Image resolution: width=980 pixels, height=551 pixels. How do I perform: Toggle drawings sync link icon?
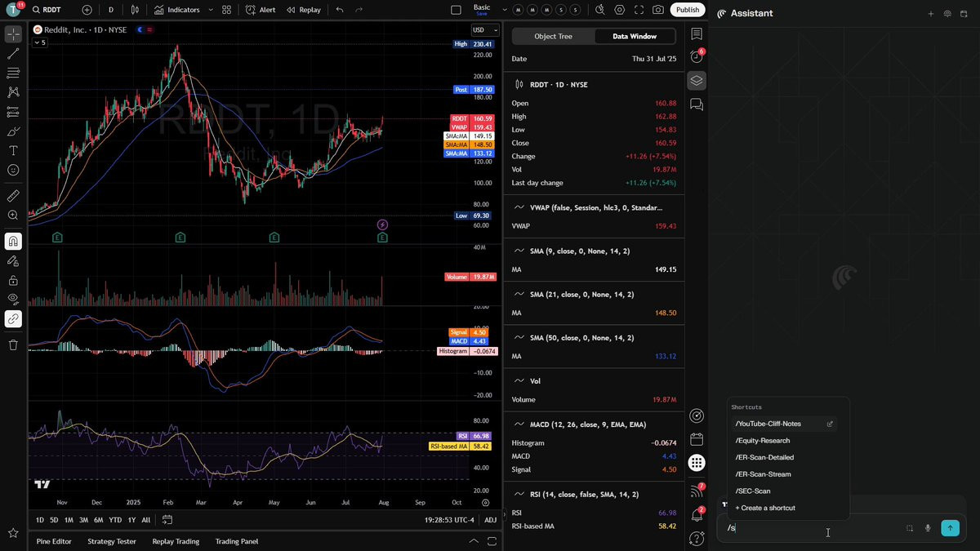[x=13, y=319]
